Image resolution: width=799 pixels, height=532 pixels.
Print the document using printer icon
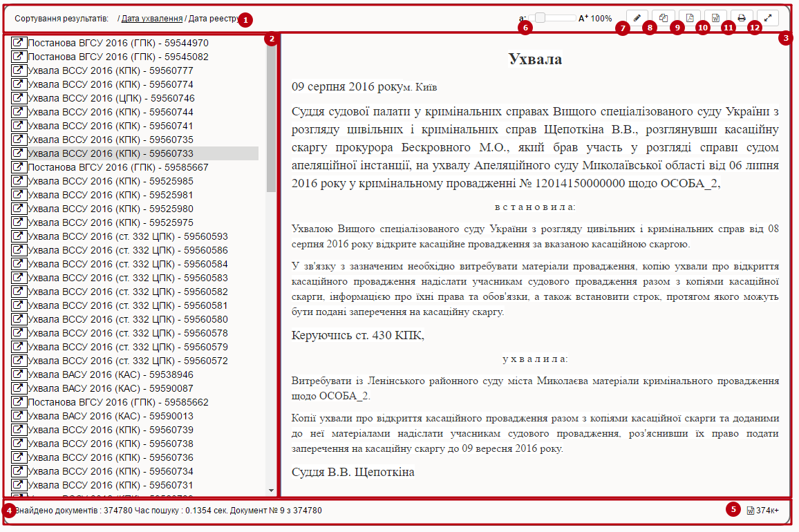(742, 18)
